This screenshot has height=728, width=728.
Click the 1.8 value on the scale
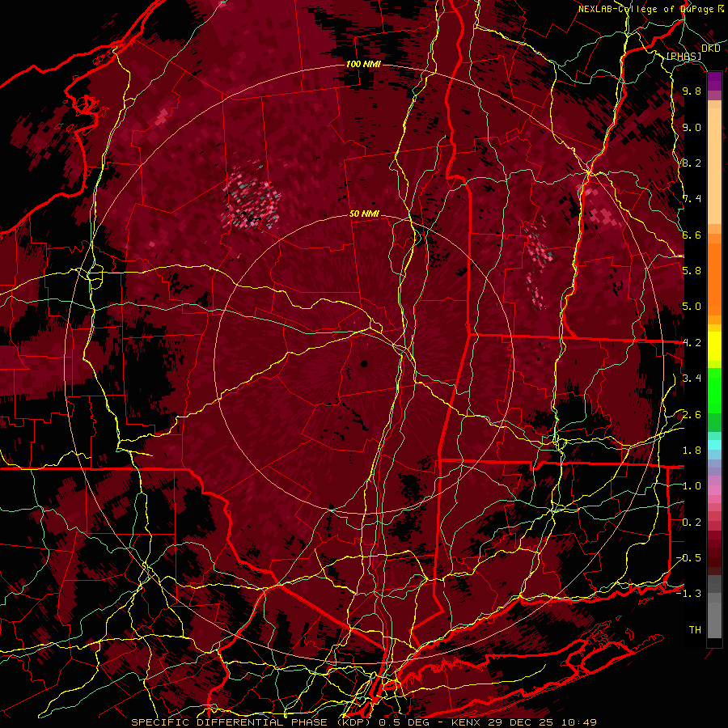[x=692, y=451]
